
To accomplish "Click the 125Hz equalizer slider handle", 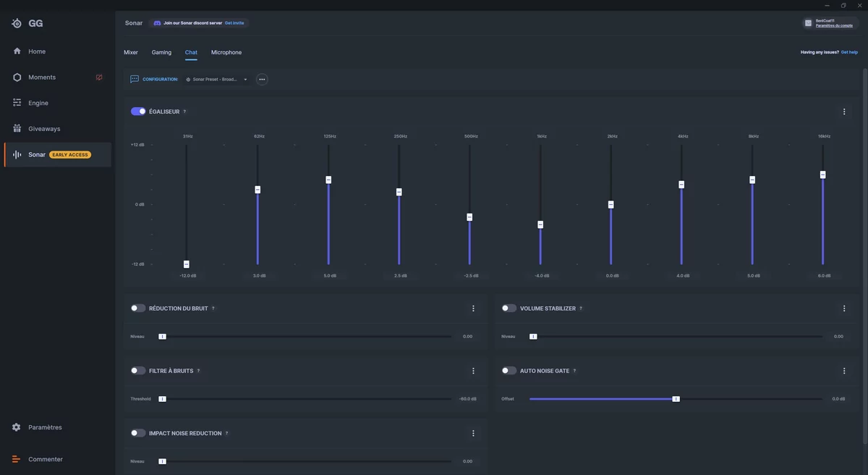I will coord(328,180).
